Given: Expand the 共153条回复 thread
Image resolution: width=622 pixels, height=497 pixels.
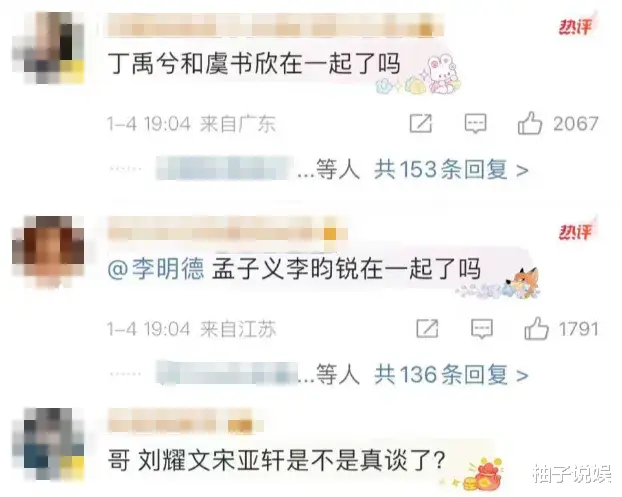Looking at the screenshot, I should 451,170.
